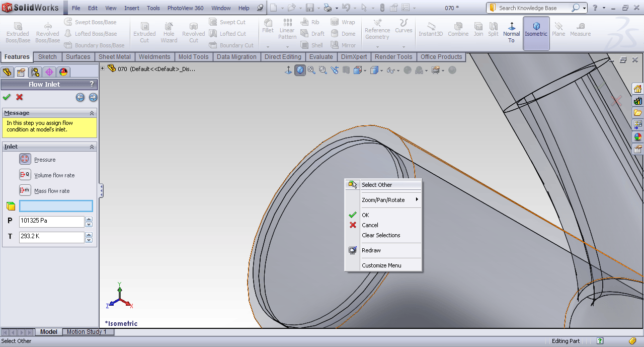
Task: Click Previous View in heads-up toolbar
Action: tap(335, 71)
